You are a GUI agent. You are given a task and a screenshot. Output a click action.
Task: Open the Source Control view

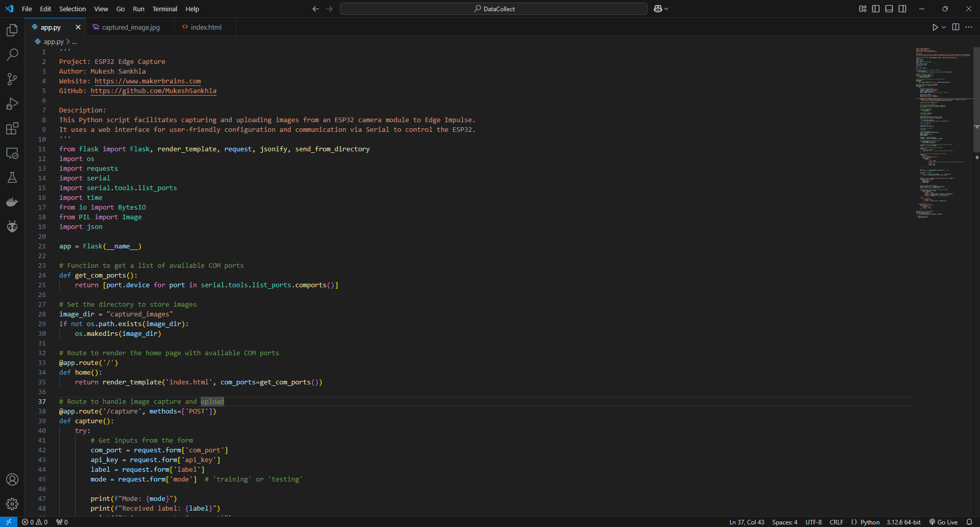point(12,79)
